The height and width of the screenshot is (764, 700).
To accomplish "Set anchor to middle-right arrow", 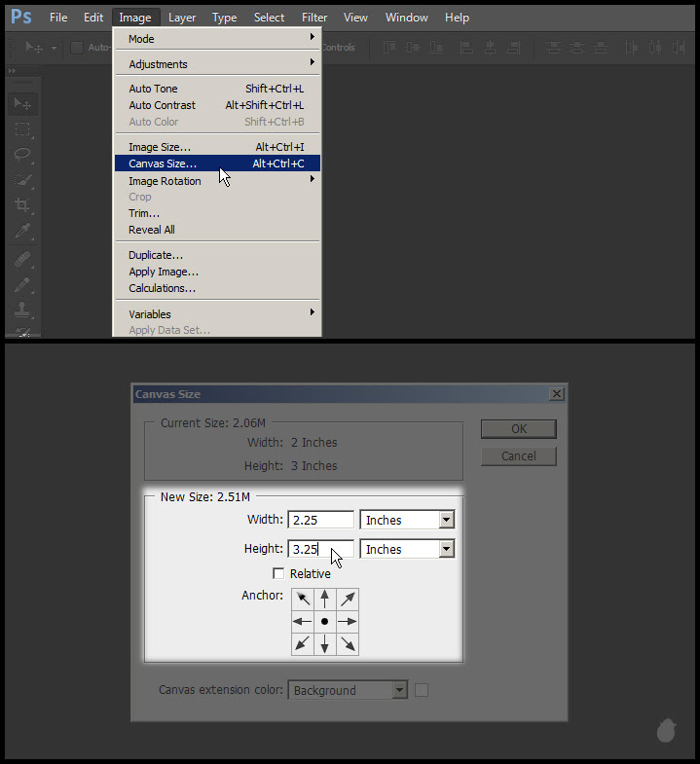I will click(348, 621).
